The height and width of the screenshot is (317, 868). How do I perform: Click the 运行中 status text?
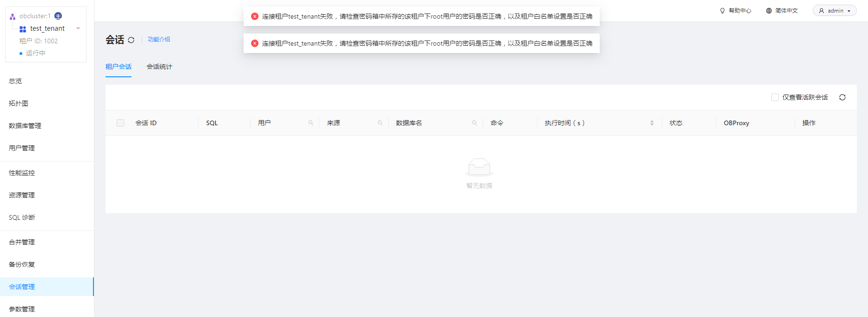(x=36, y=53)
